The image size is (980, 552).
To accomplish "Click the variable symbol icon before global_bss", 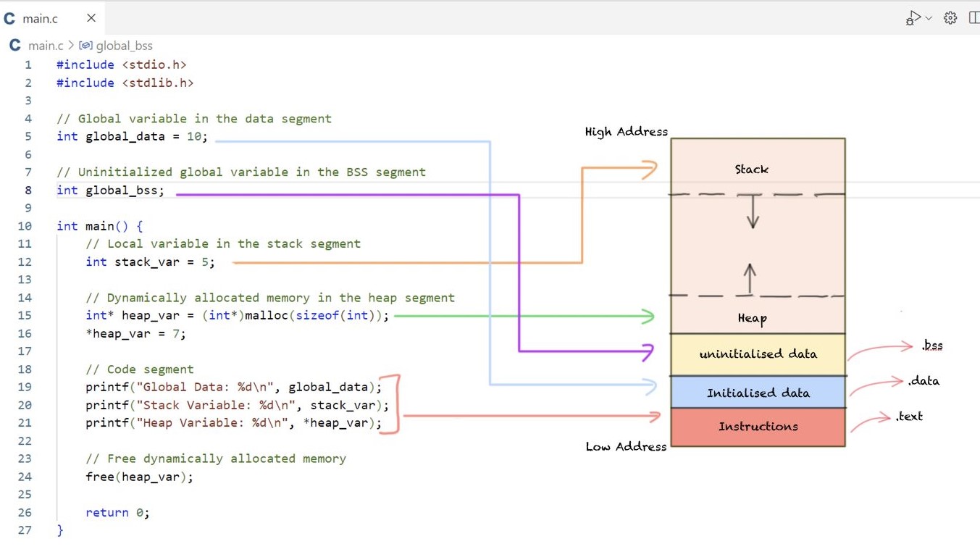I will click(x=85, y=46).
